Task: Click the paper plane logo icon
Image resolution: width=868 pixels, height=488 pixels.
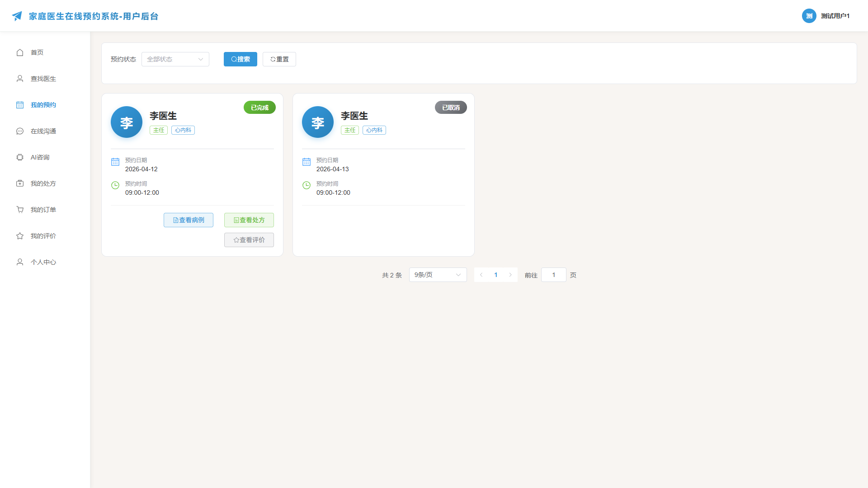Action: click(x=17, y=16)
